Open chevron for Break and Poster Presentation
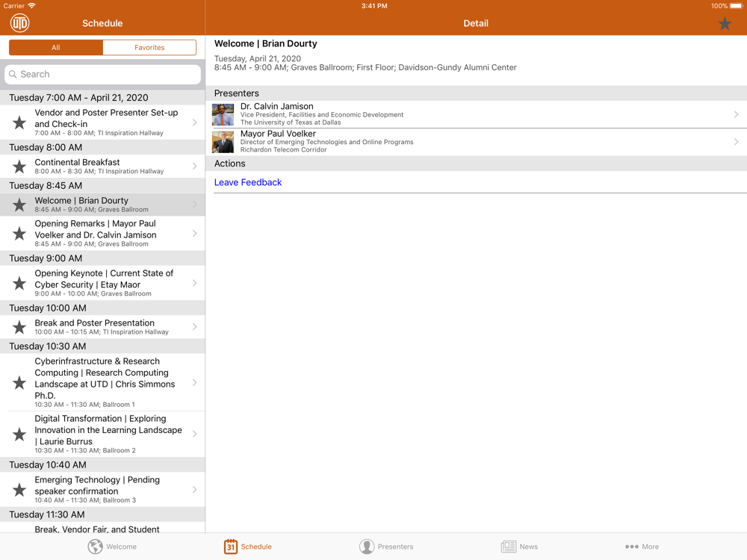The width and height of the screenshot is (747, 560). 194,327
